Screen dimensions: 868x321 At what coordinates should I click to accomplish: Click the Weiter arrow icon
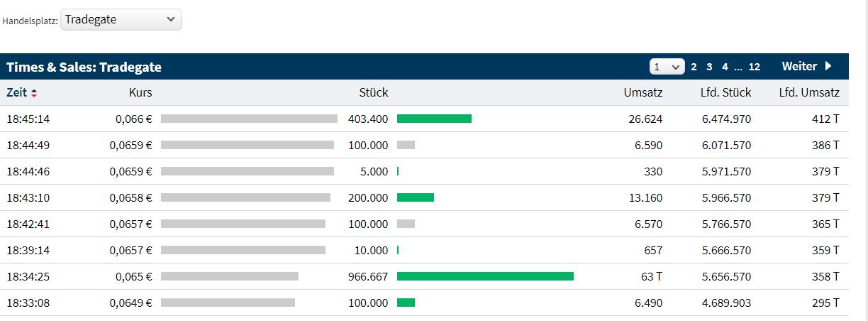click(x=828, y=67)
